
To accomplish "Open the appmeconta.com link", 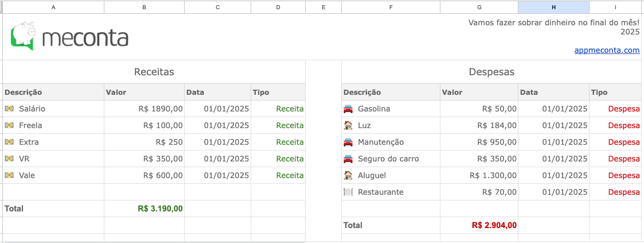I will click(x=607, y=50).
